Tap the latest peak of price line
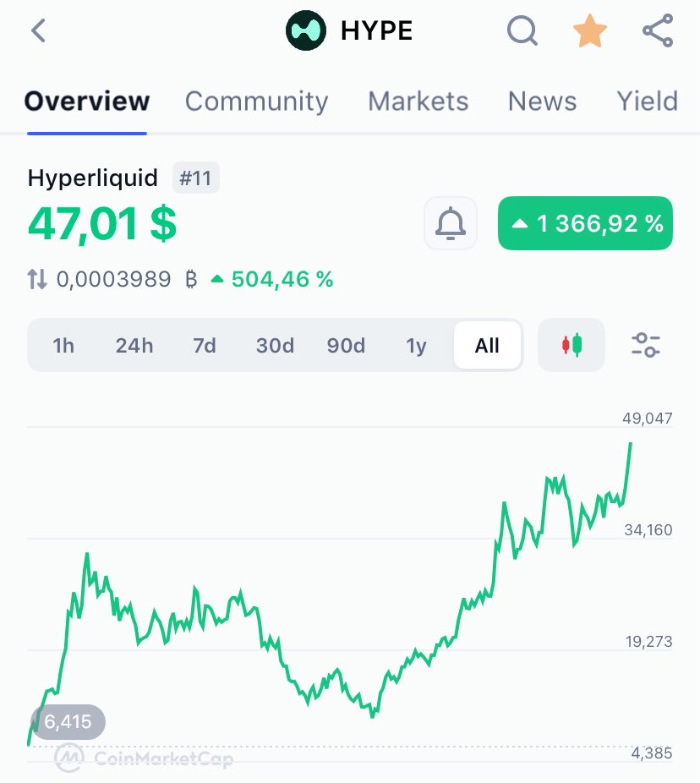Viewport: 700px width, 783px height. (631, 443)
